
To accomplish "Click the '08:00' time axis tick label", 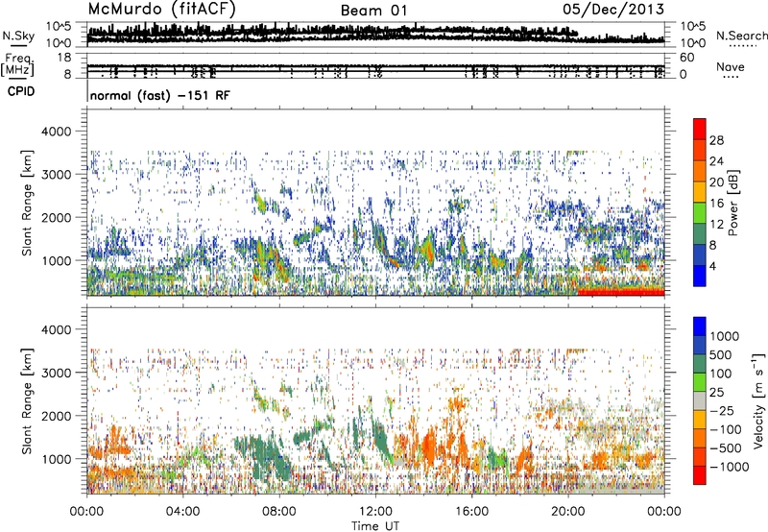I will coord(279,512).
